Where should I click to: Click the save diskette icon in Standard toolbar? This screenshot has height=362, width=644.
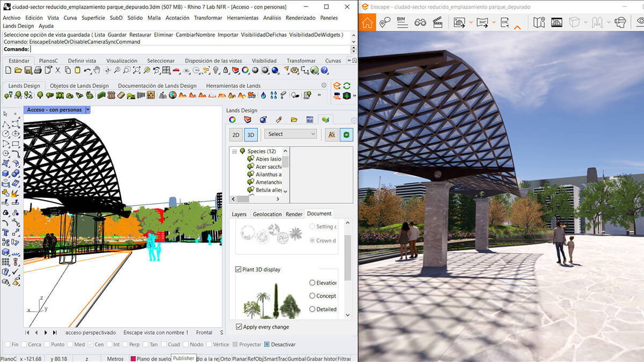click(28, 70)
